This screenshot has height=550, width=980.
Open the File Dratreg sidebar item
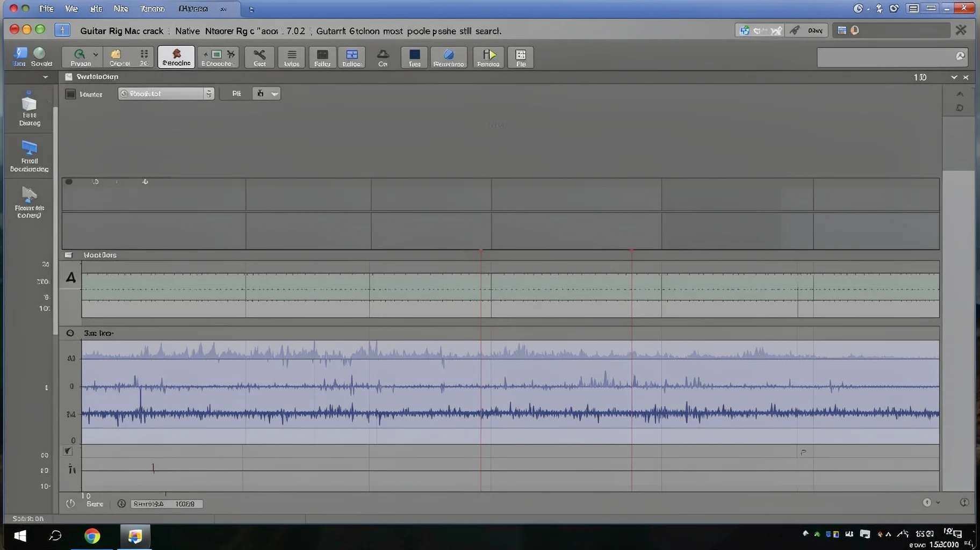30,110
